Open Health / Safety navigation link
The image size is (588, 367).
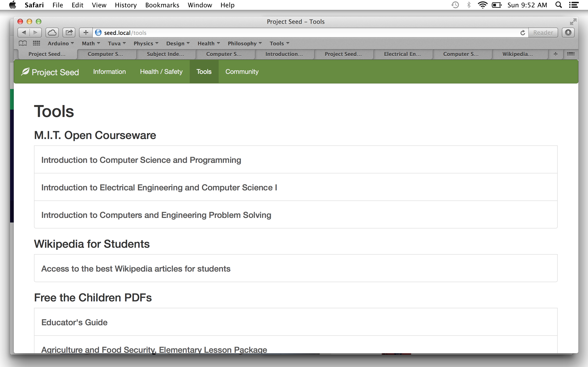click(x=161, y=72)
